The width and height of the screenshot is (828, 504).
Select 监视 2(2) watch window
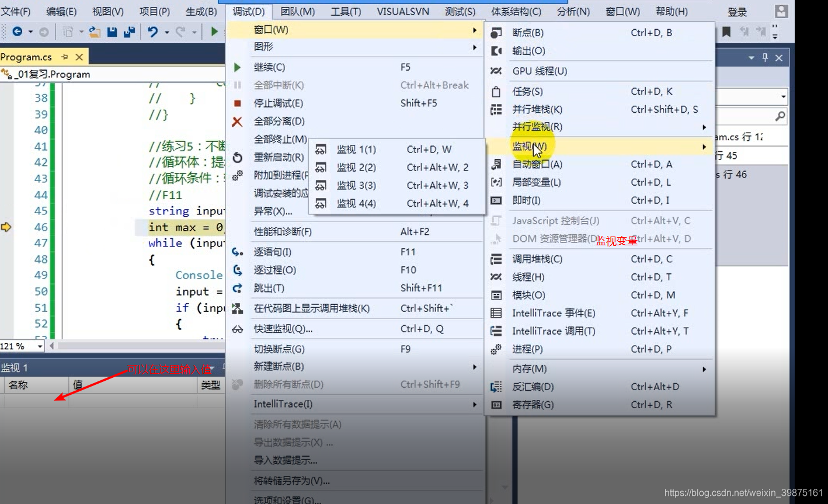tap(398, 168)
